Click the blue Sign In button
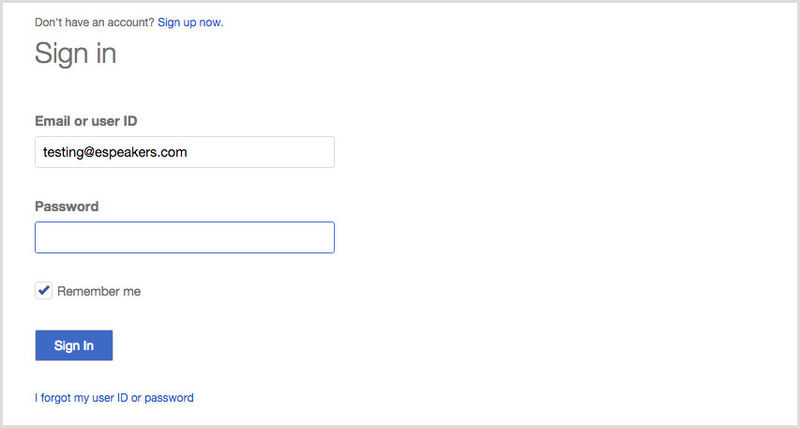800x428 pixels. pyautogui.click(x=74, y=345)
